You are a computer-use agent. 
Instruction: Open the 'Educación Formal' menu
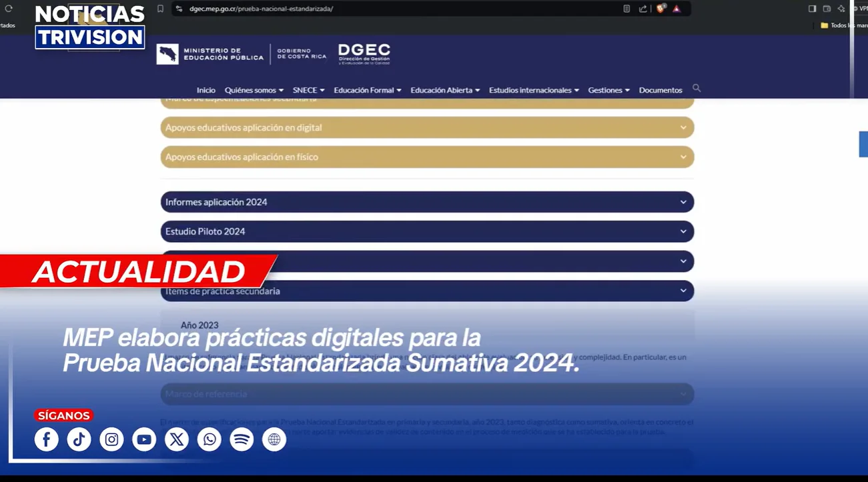367,90
